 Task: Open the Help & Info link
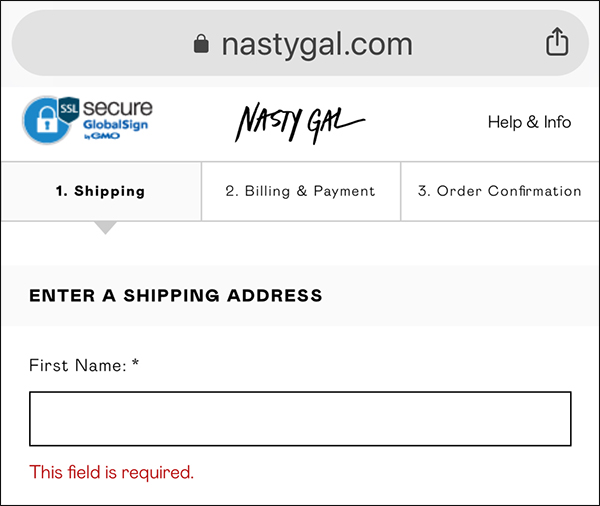click(529, 122)
